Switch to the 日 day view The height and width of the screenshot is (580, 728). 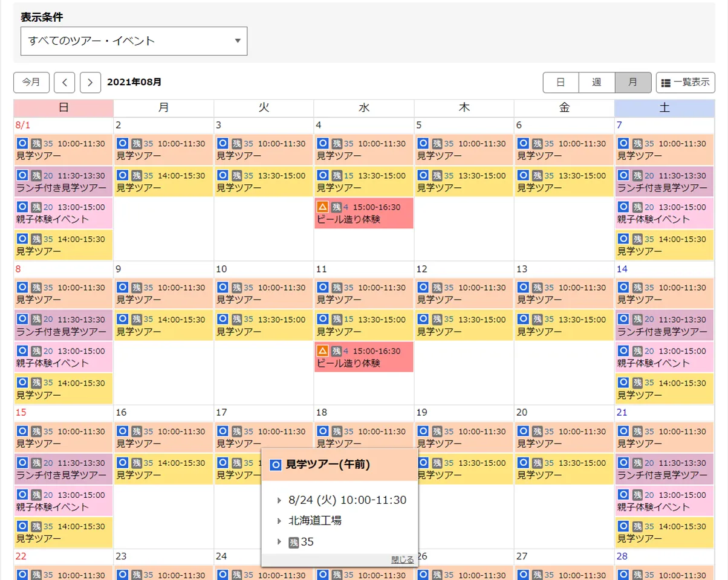[561, 82]
